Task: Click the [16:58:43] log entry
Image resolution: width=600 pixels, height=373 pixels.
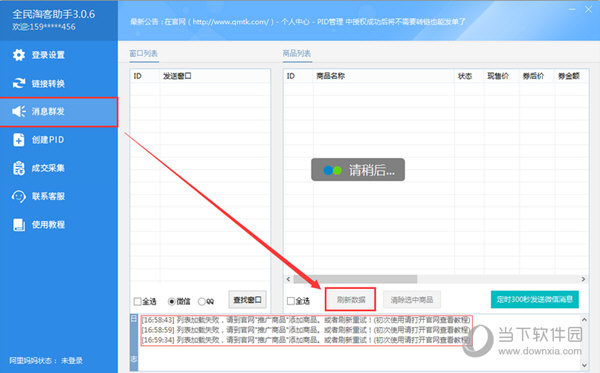Action: point(306,320)
